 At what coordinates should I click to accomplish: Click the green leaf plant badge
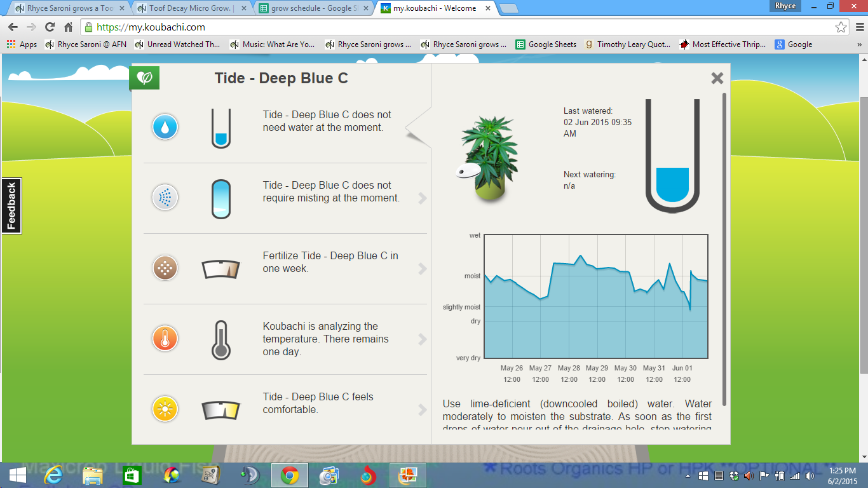click(144, 78)
